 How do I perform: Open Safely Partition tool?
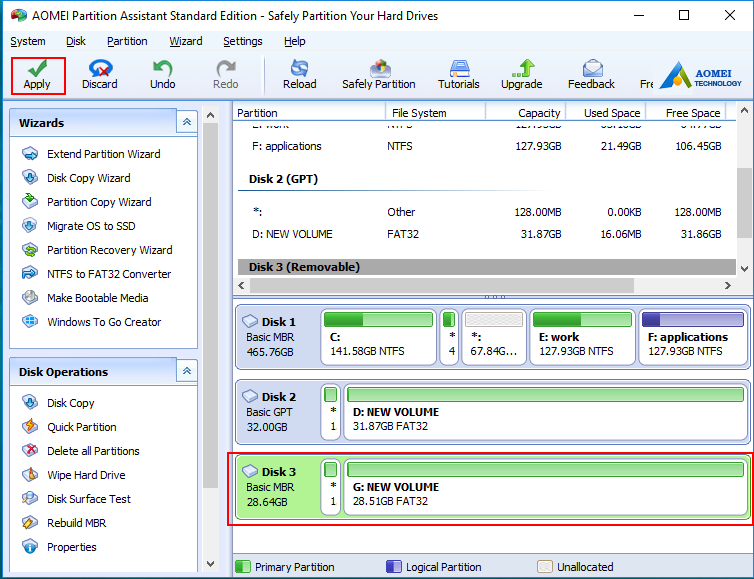coord(379,76)
